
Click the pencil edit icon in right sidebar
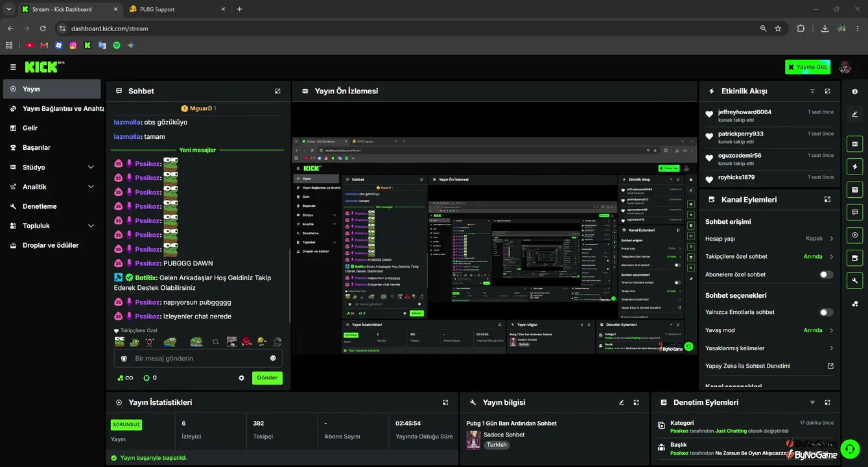[x=854, y=114]
